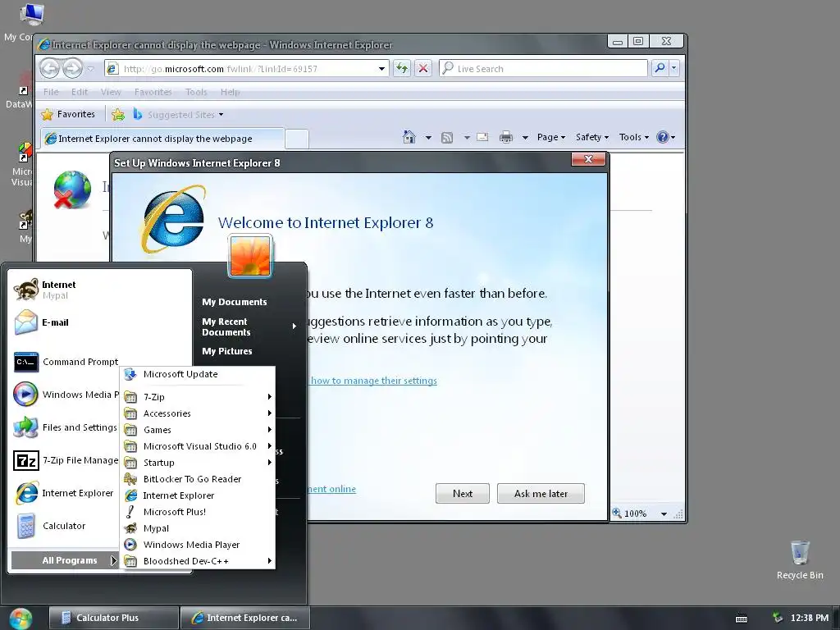Screen dimensions: 840x630
Task: Expand the Safety menu dropdown
Action: 592,137
